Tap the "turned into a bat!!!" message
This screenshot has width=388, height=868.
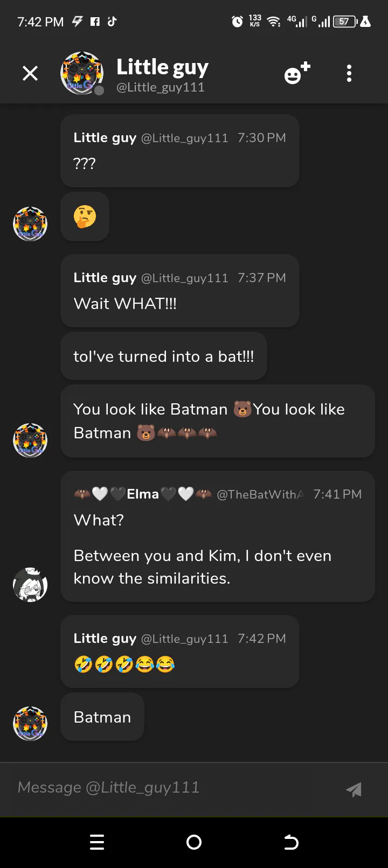pos(163,356)
